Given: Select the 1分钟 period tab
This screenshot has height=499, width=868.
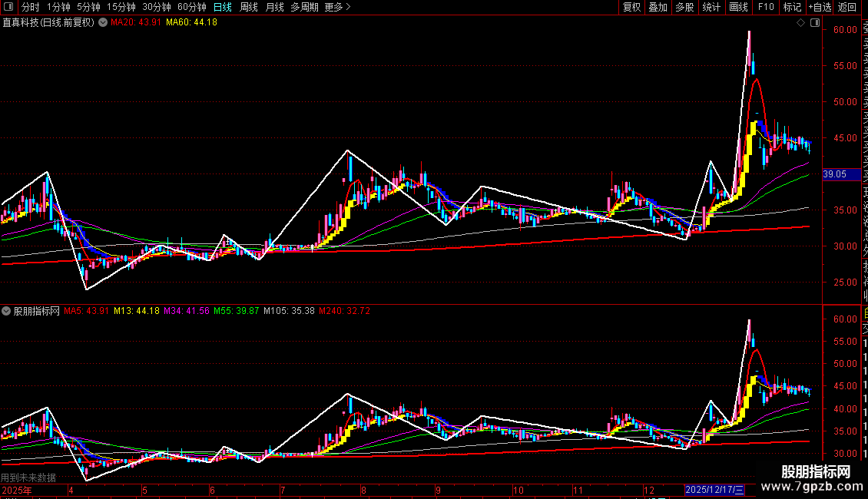Looking at the screenshot, I should tap(58, 7).
